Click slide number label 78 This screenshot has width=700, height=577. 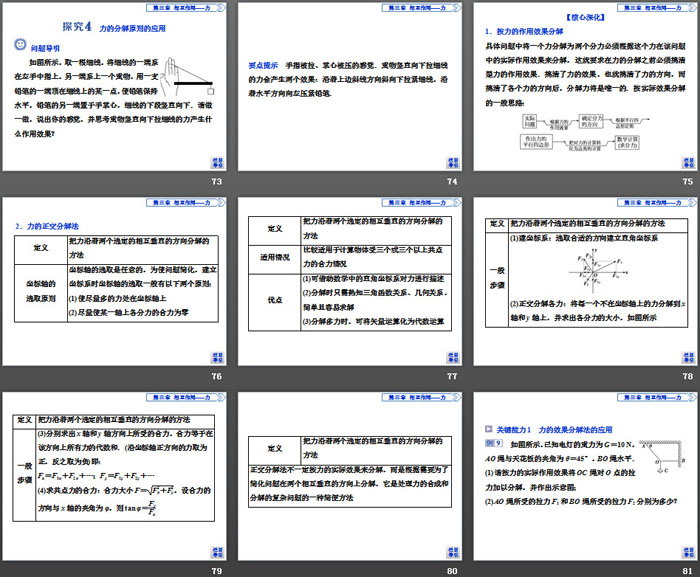tap(688, 376)
